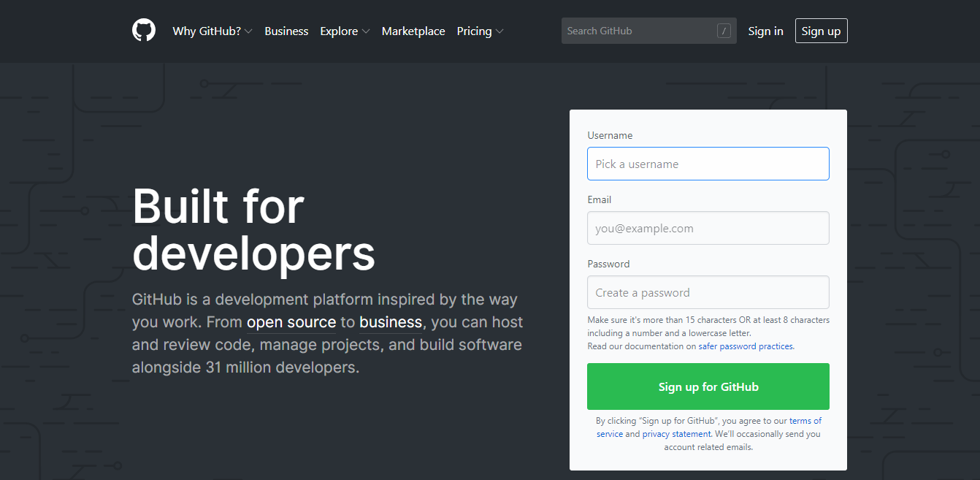Follow the open source link
This screenshot has height=480, width=980.
[x=291, y=322]
